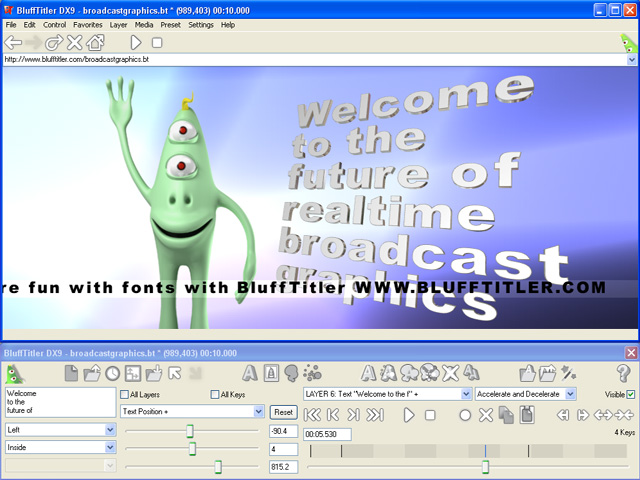The image size is (640, 480).
Task: Delete the active layer with the large X icon
Action: 451,373
